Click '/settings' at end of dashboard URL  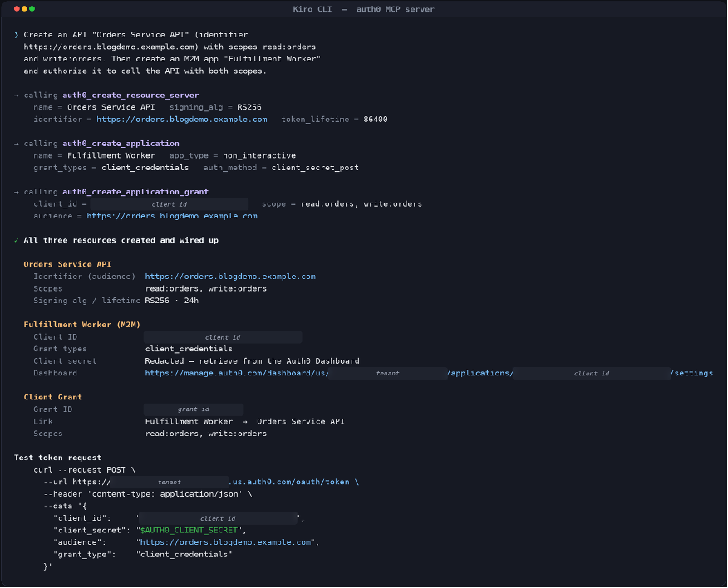[691, 373]
